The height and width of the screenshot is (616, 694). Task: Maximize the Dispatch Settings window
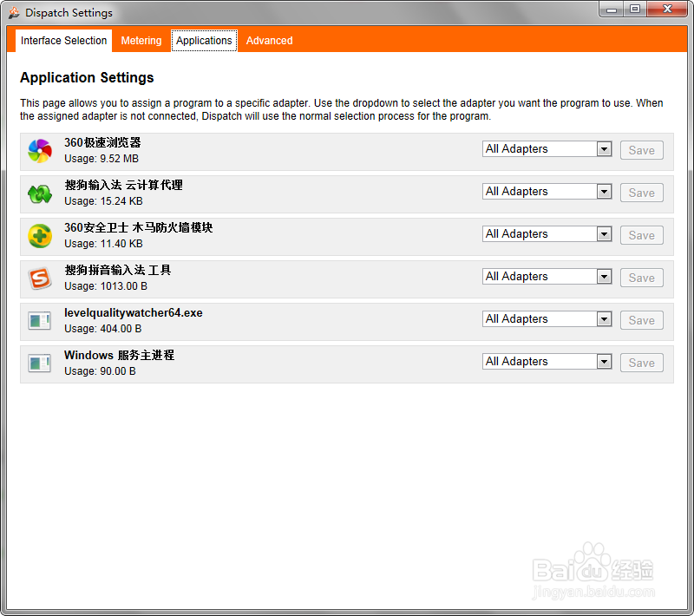click(x=635, y=10)
